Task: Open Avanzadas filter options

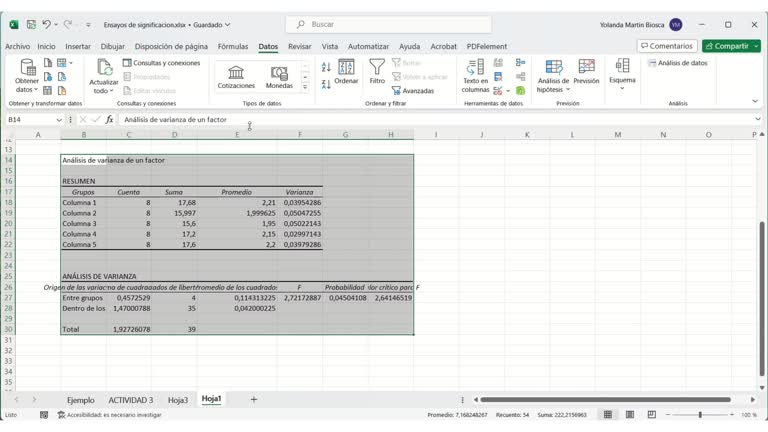Action: (413, 91)
